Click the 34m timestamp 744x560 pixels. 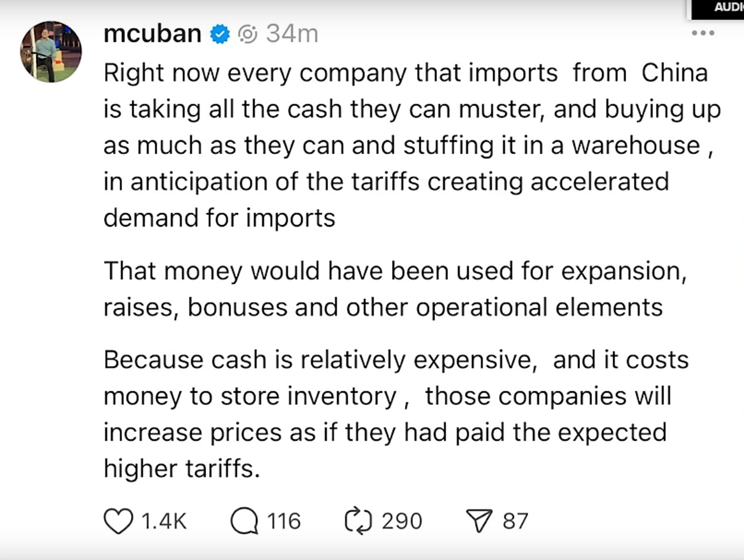(292, 34)
